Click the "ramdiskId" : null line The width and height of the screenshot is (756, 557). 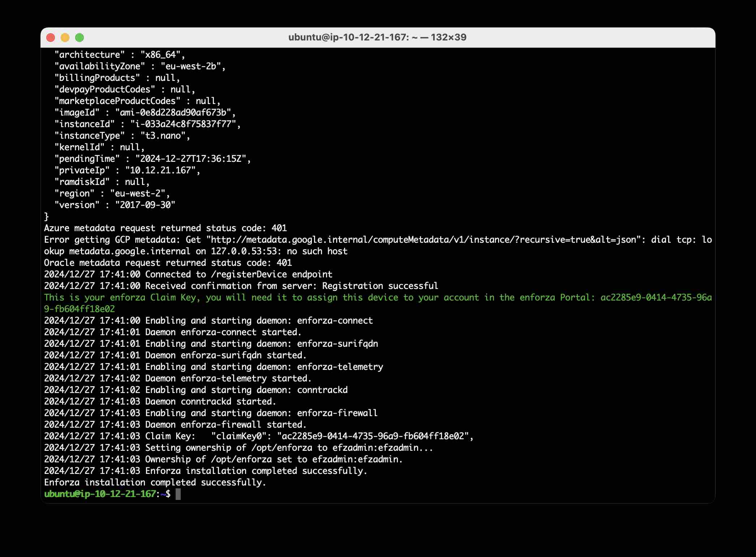pos(102,182)
